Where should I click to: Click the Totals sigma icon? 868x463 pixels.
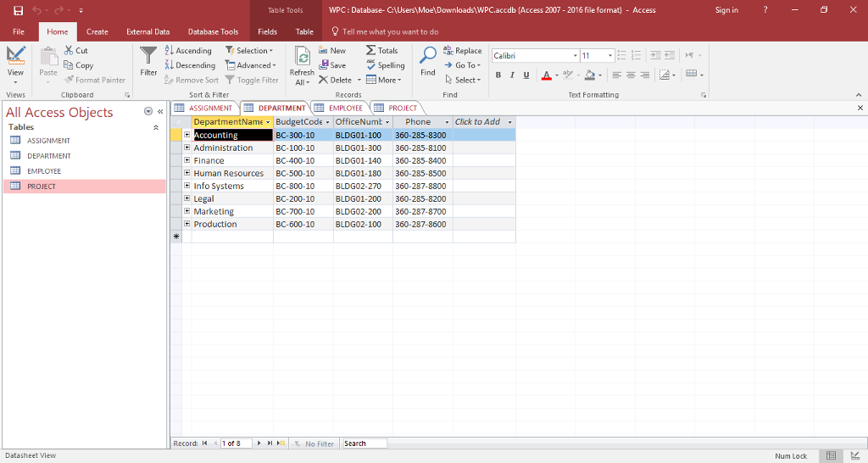[x=371, y=51]
